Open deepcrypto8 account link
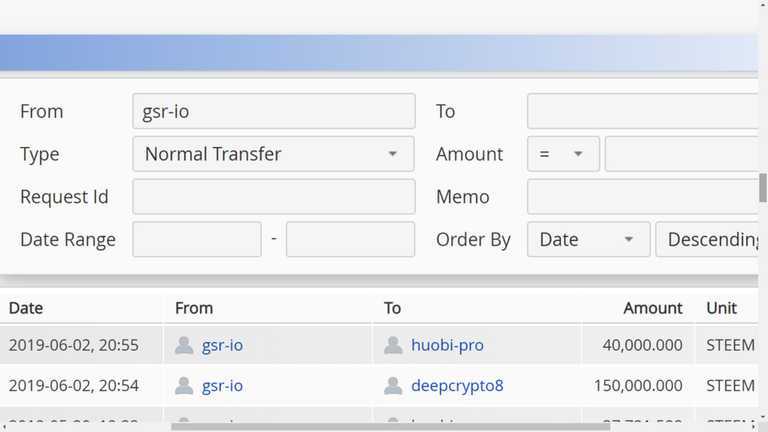The height and width of the screenshot is (432, 768). (x=457, y=385)
